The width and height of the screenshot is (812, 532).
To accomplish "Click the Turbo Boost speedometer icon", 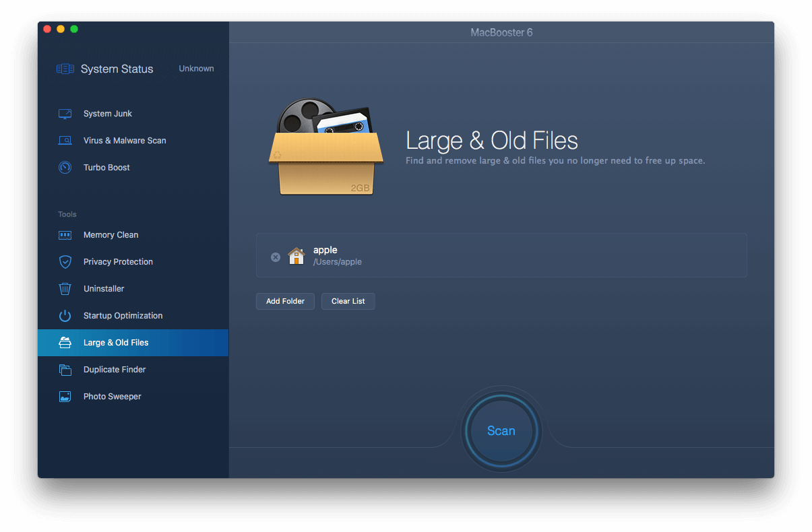I will pyautogui.click(x=65, y=167).
